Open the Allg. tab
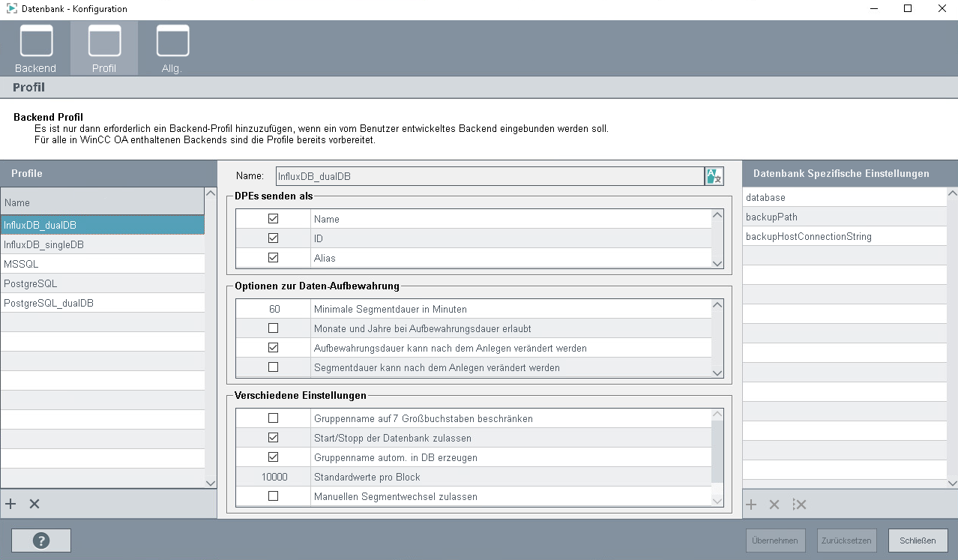The image size is (958, 560). 172,48
